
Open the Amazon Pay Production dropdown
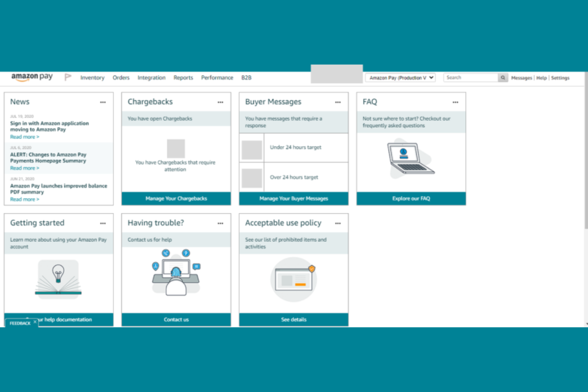click(x=400, y=77)
